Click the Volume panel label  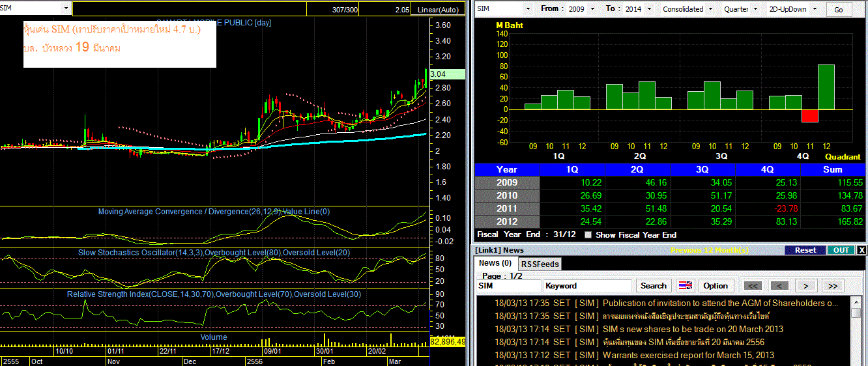(x=214, y=337)
